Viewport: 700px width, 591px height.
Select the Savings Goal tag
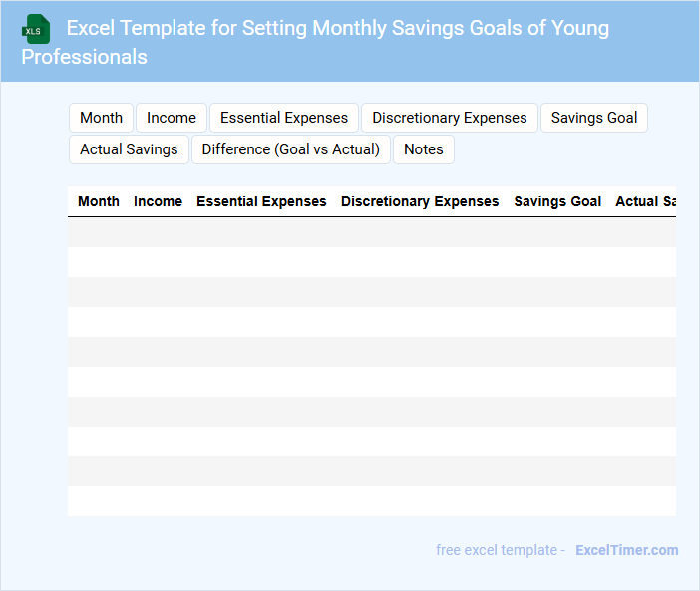[594, 118]
